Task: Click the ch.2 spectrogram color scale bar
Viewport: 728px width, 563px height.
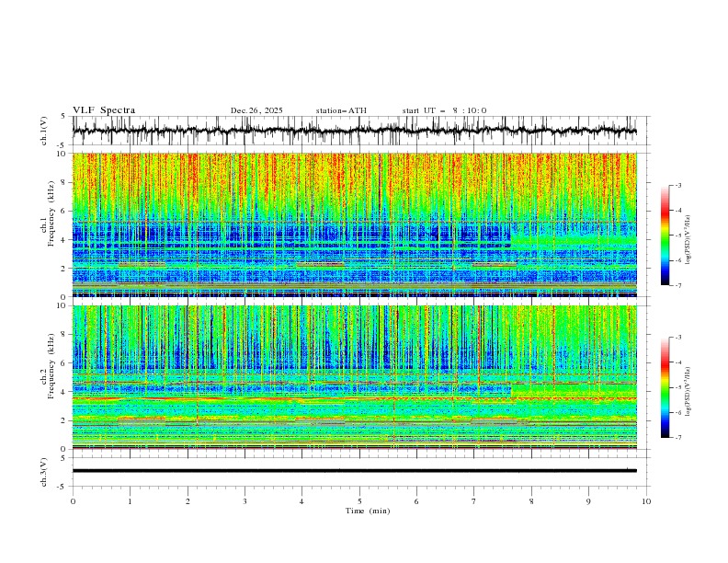Action: (665, 387)
